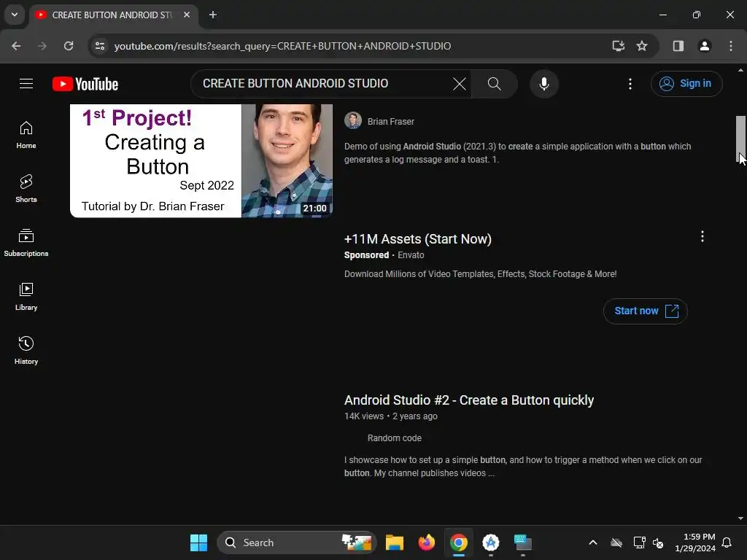Click the browser address bar URL
This screenshot has width=747, height=560.
point(282,46)
